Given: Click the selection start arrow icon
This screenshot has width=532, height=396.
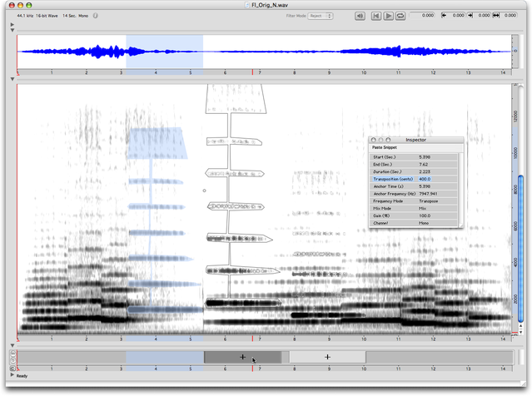Looking at the screenshot, I should tap(445, 16).
